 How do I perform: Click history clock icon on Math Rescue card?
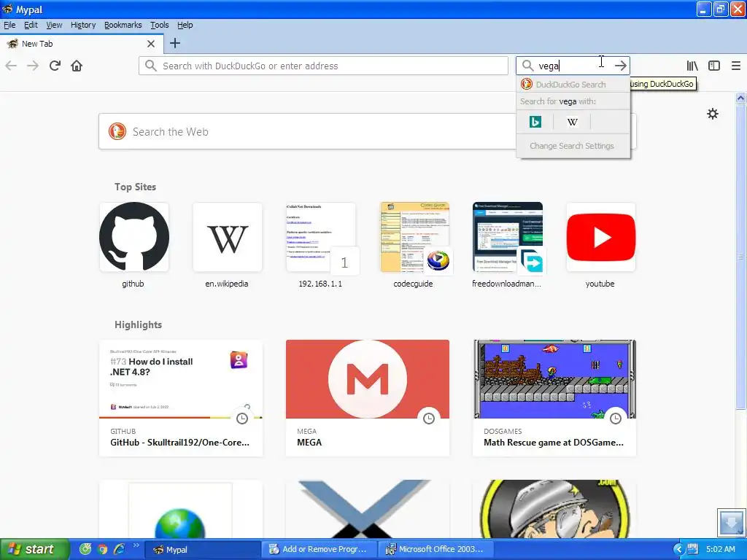[616, 418]
